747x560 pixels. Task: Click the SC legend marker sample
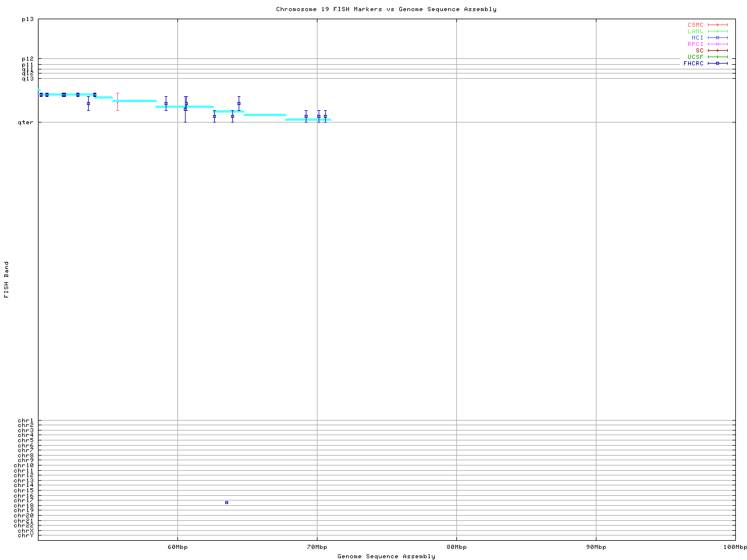717,51
